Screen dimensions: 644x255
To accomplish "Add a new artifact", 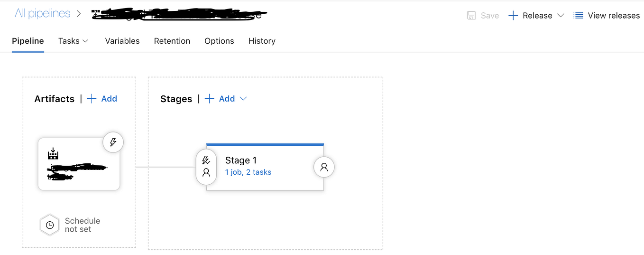I will (102, 99).
